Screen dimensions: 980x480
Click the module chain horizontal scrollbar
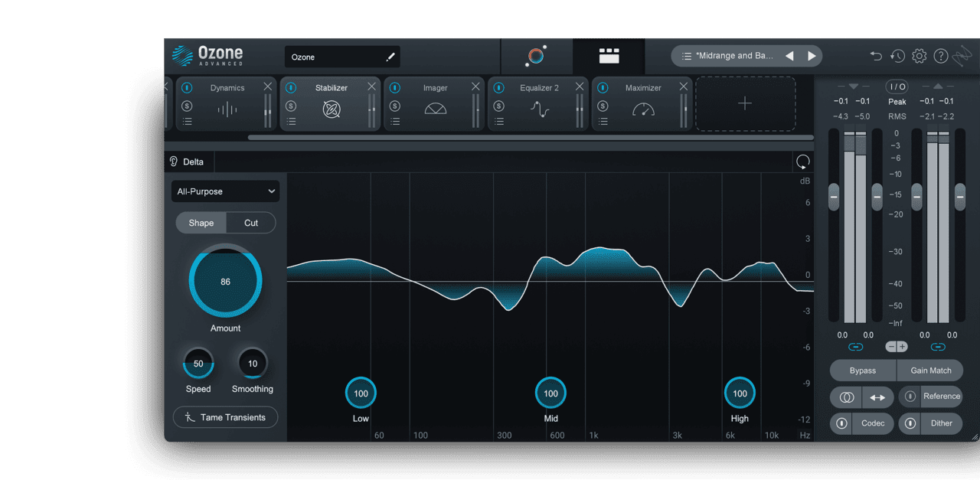(530, 138)
